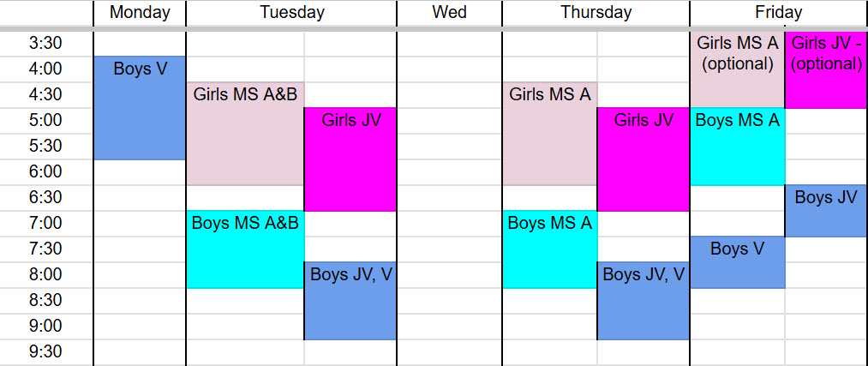Click the Friday column header
The width and height of the screenshot is (868, 366).
(778, 13)
